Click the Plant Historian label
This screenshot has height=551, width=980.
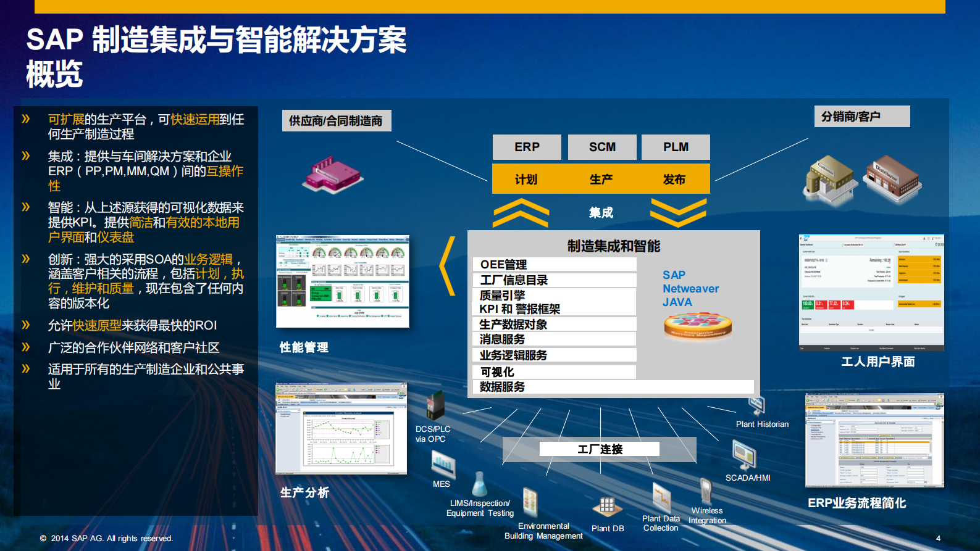pos(762,424)
